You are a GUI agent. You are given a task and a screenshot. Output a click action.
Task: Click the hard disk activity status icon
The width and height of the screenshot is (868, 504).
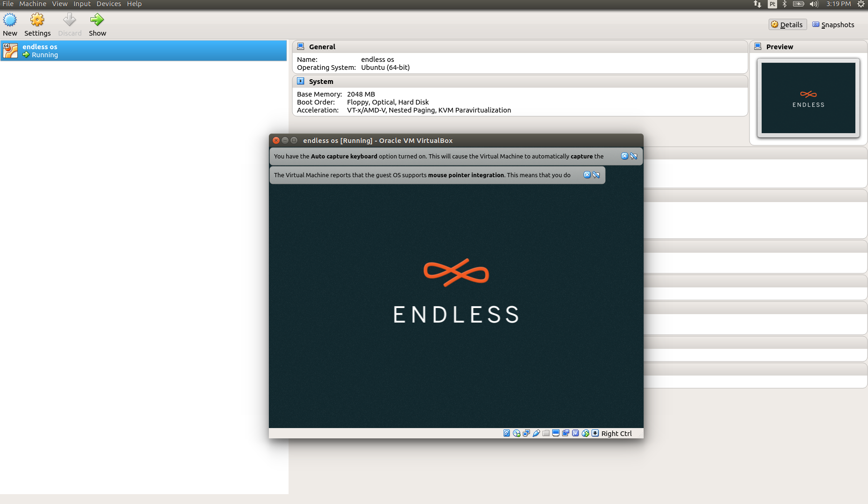506,433
